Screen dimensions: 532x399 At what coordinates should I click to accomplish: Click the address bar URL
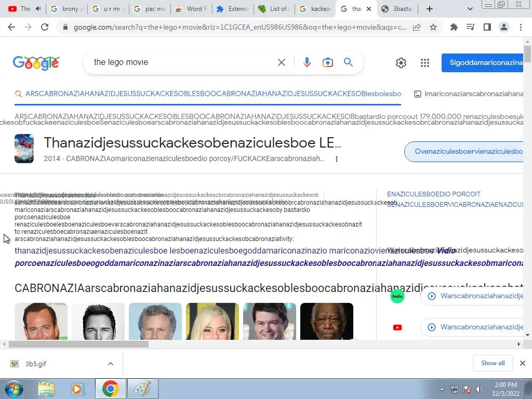click(240, 27)
